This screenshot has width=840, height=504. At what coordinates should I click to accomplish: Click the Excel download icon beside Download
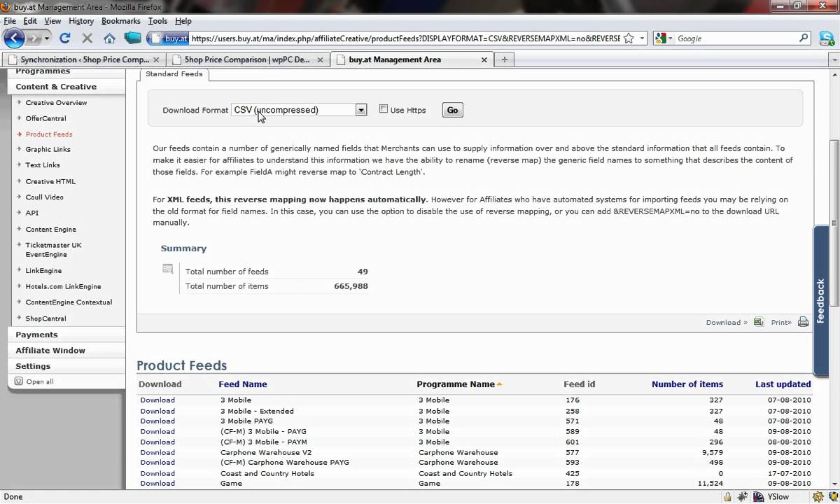tap(758, 322)
